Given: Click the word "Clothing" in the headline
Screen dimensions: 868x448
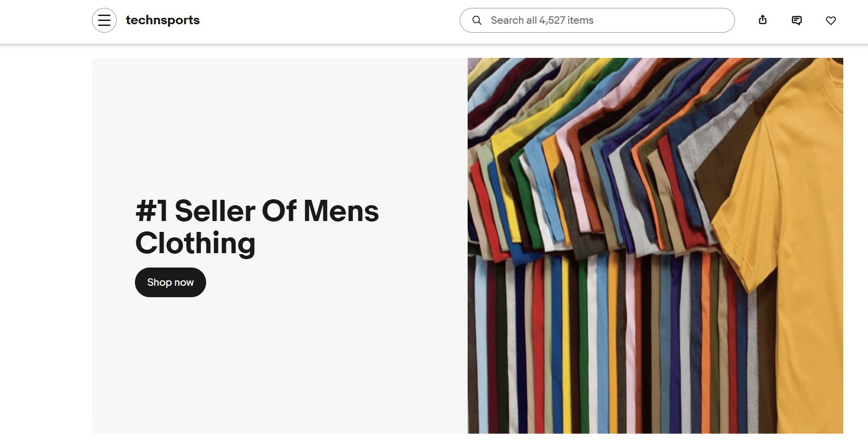Looking at the screenshot, I should [x=195, y=243].
